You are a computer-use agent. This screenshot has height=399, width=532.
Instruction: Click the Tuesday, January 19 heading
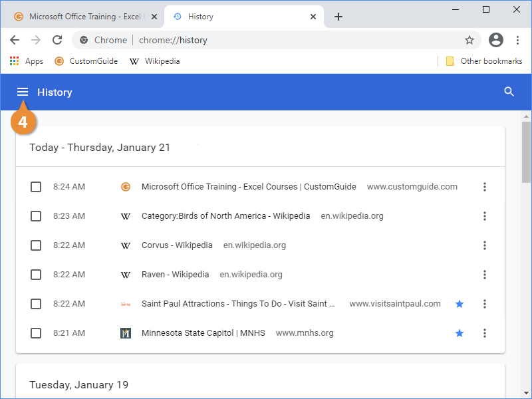pyautogui.click(x=78, y=385)
